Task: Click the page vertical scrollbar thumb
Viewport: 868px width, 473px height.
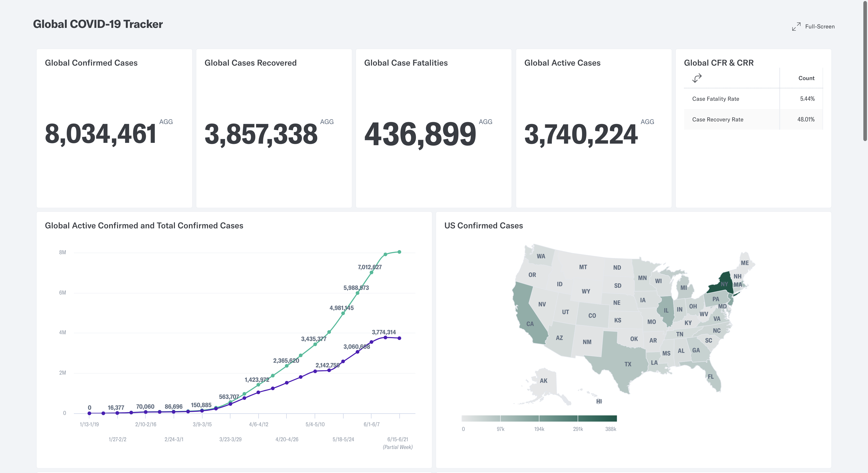Action: (865, 71)
